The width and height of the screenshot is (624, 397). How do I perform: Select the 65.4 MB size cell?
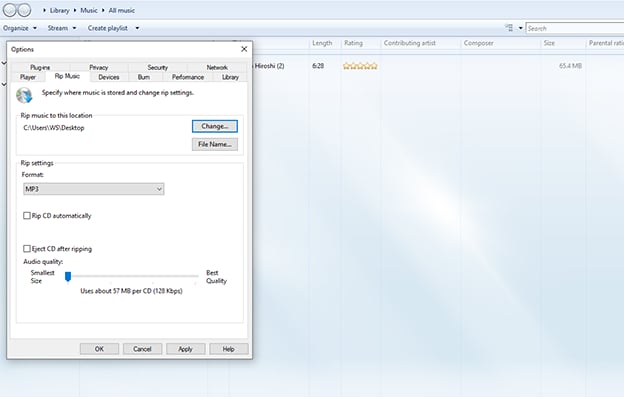point(570,66)
